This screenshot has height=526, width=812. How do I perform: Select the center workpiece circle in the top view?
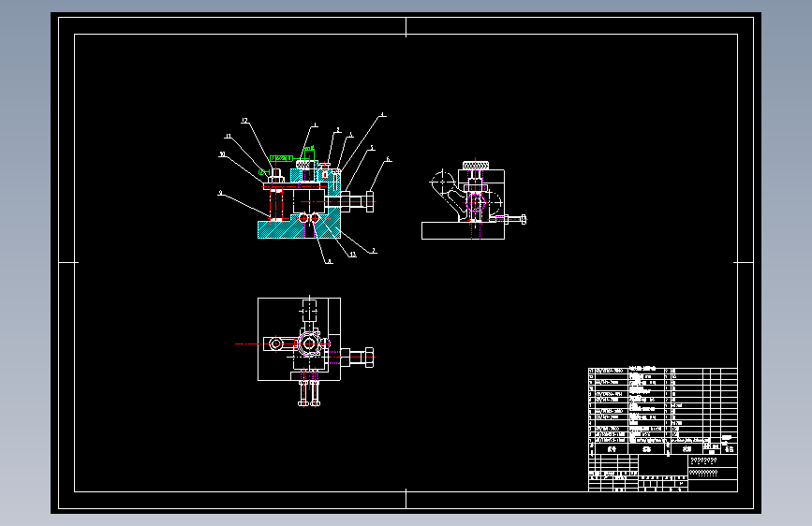click(309, 343)
